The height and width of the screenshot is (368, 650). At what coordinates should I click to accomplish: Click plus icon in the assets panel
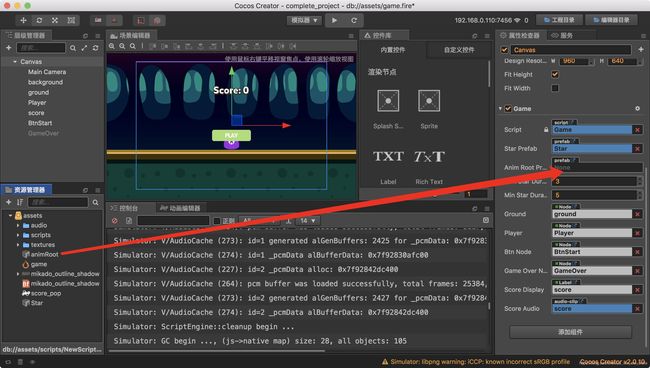tap(8, 202)
